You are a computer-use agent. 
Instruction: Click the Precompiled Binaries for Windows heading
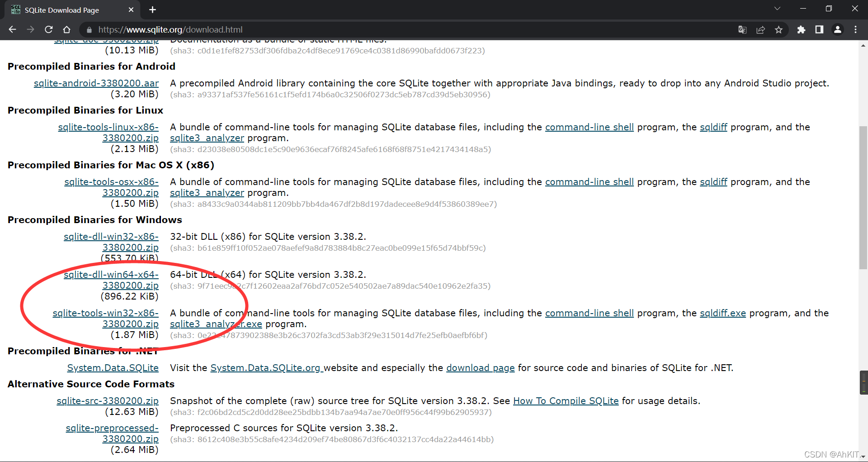point(95,220)
